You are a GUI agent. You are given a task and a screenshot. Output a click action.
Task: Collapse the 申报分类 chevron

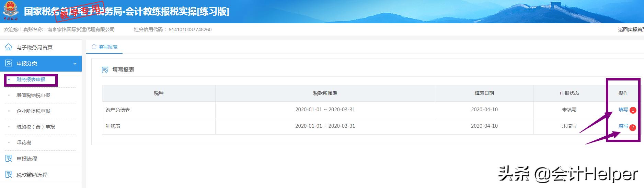pyautogui.click(x=75, y=64)
